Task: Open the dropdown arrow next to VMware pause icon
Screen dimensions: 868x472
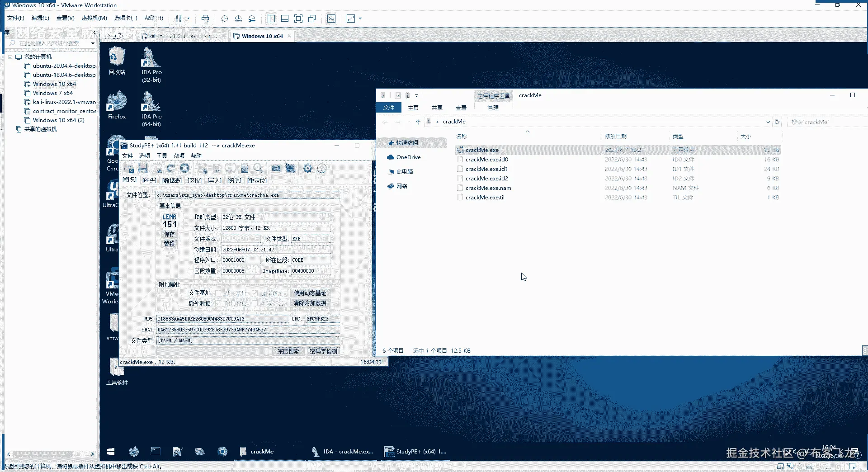Action: tap(188, 19)
